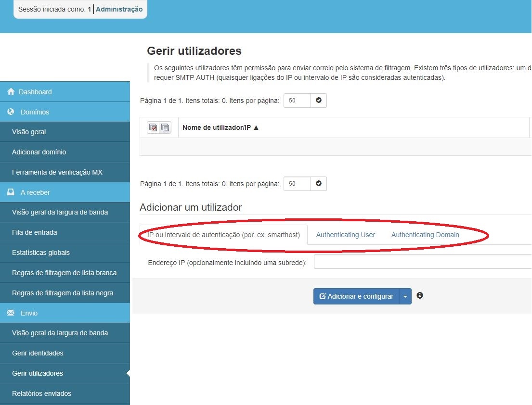
Task: Click the A receber inbox icon
Action: point(11,192)
